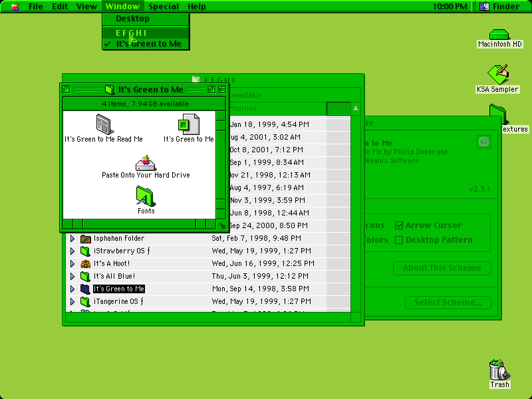The image size is (532, 399).
Task: Expand the It's A Hoot! row
Action: [72, 263]
